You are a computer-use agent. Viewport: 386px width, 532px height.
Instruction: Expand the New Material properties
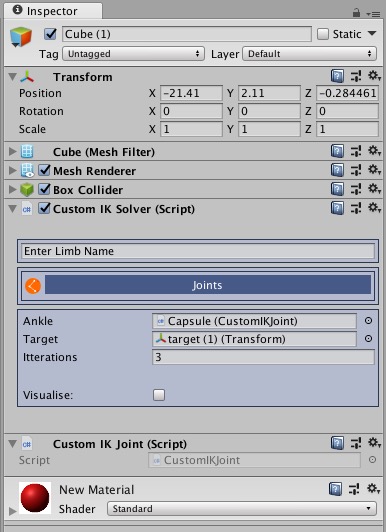coord(13,511)
